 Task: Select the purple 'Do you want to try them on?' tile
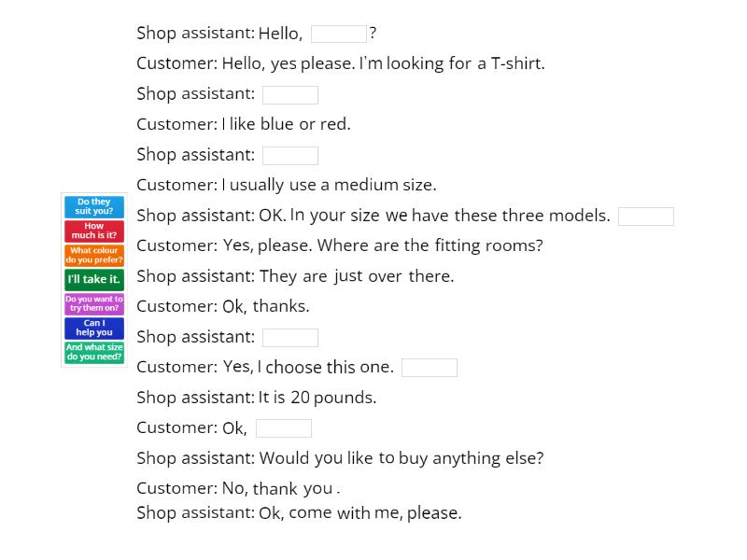pyautogui.click(x=94, y=303)
